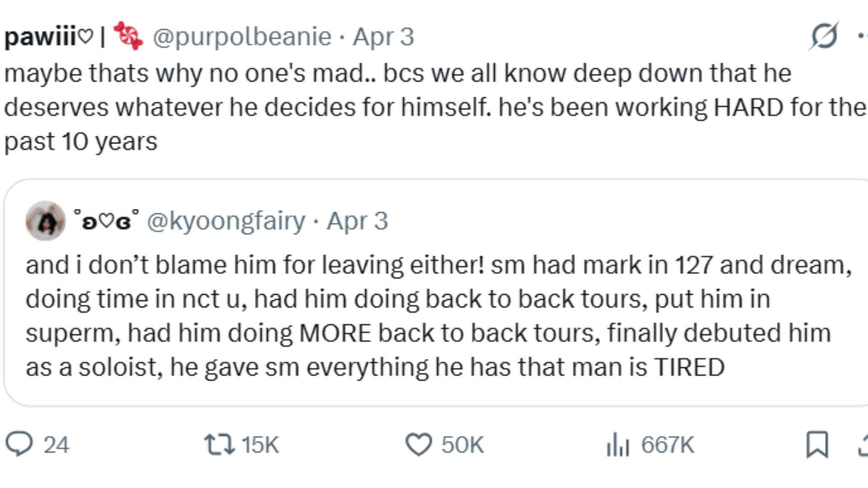The height and width of the screenshot is (488, 868).
Task: Click the 50K likes count
Action: pyautogui.click(x=462, y=445)
